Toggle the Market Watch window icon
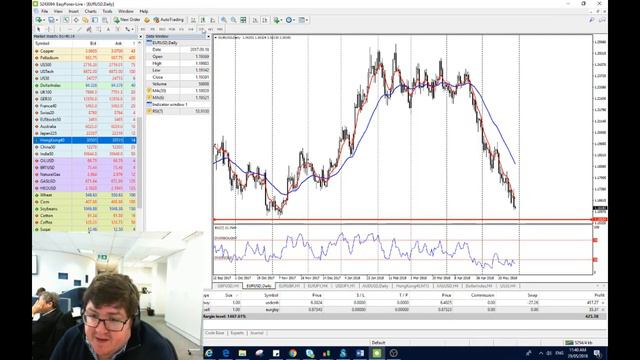Screen dimensions: 640x360 (66, 20)
